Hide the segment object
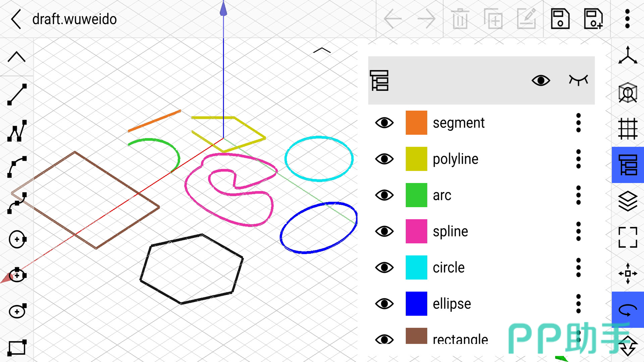Image resolution: width=644 pixels, height=362 pixels. pos(384,123)
